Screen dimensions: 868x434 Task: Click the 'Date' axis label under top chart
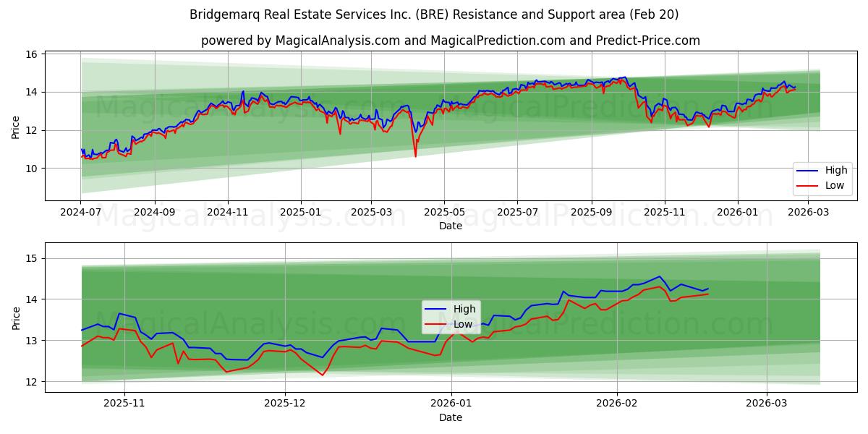pos(451,226)
